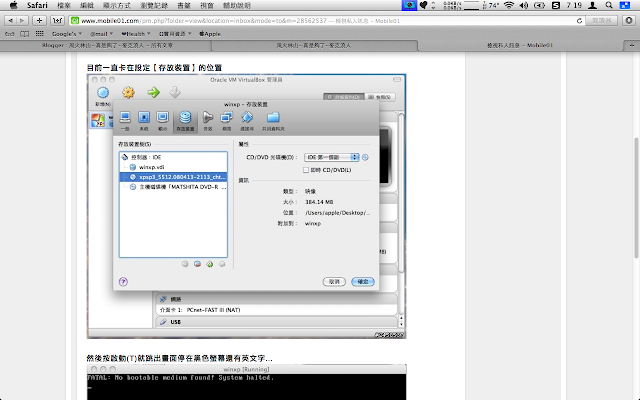The image size is (640, 400).
Task: Open the 書籤 menu
Action: pos(184,5)
